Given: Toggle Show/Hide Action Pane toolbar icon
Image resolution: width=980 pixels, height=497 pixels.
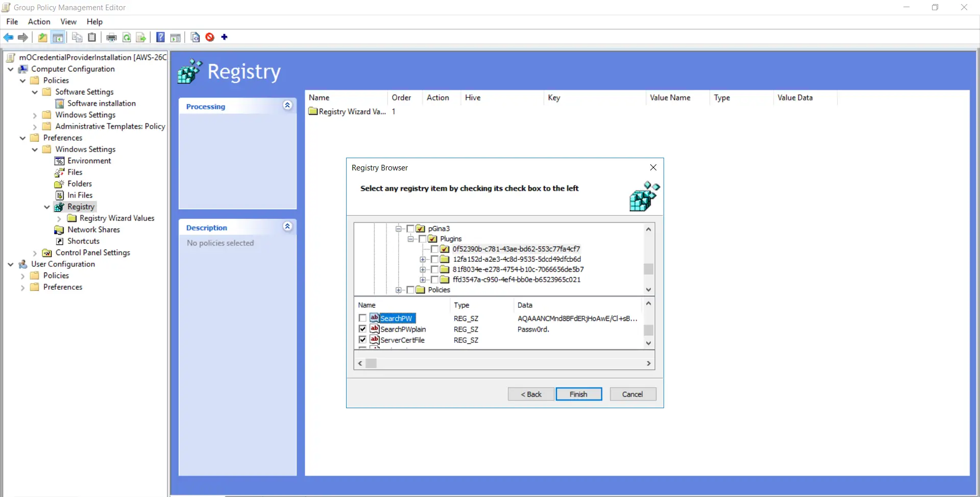Looking at the screenshot, I should point(176,37).
